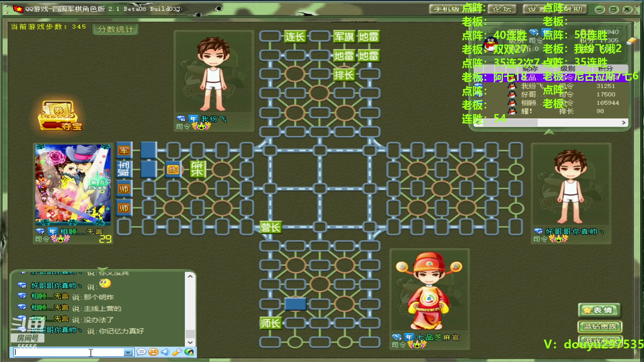The width and height of the screenshot is (644, 362).
Task: Click the top hidden blue piece on left board
Action: coord(149,150)
